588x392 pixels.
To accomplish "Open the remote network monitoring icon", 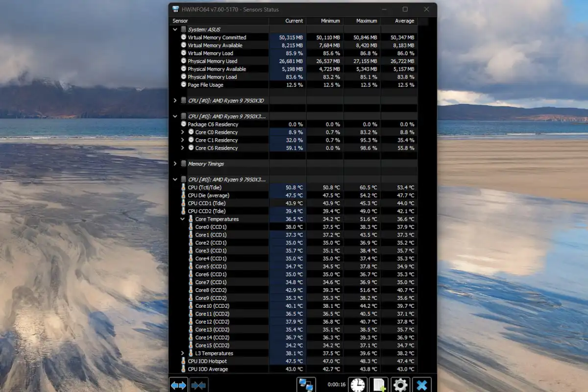I will [306, 385].
